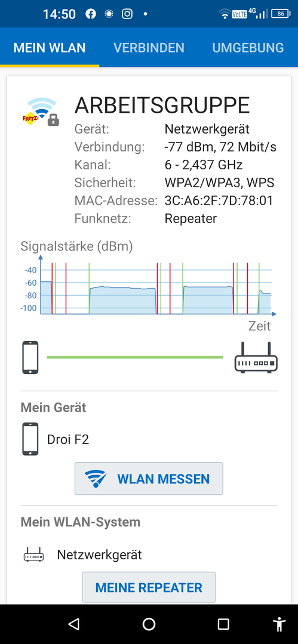Tap the MAC-Adresse value 3C:A6:2F:7D:78:01
Viewport: 298px width, 644px height.
(219, 201)
